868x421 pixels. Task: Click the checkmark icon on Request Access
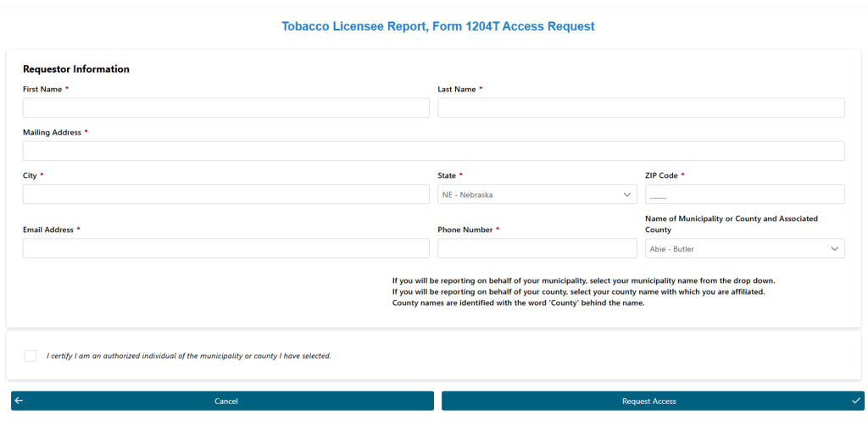tap(855, 401)
